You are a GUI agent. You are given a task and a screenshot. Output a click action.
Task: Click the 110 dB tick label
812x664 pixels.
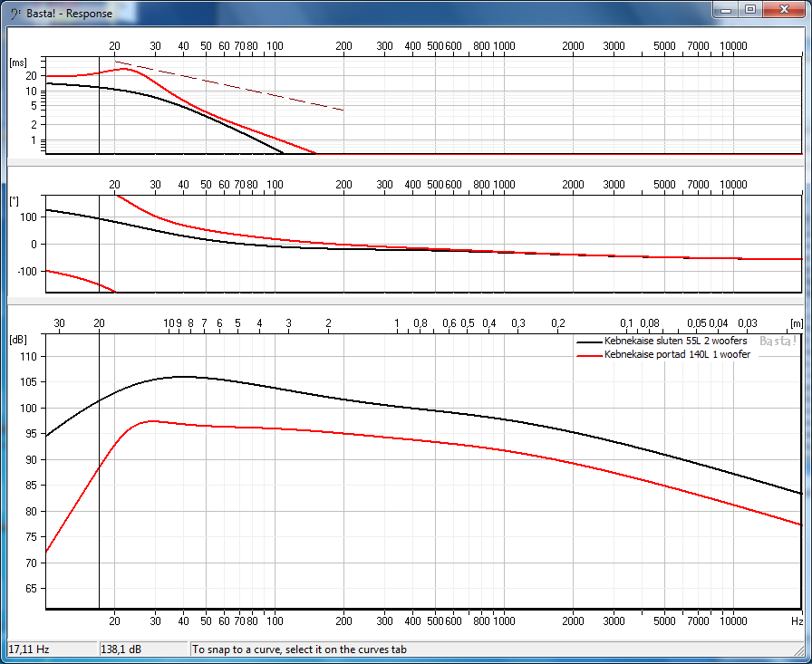pos(28,357)
